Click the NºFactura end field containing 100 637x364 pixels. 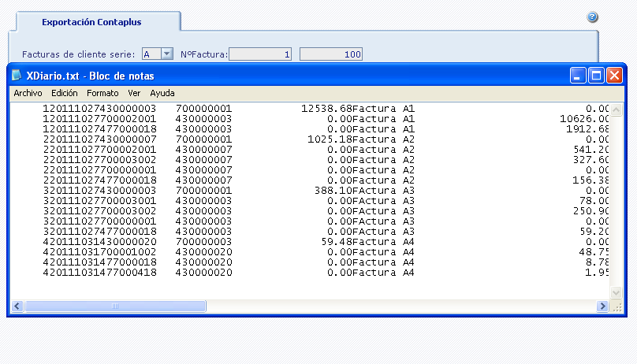(x=330, y=54)
